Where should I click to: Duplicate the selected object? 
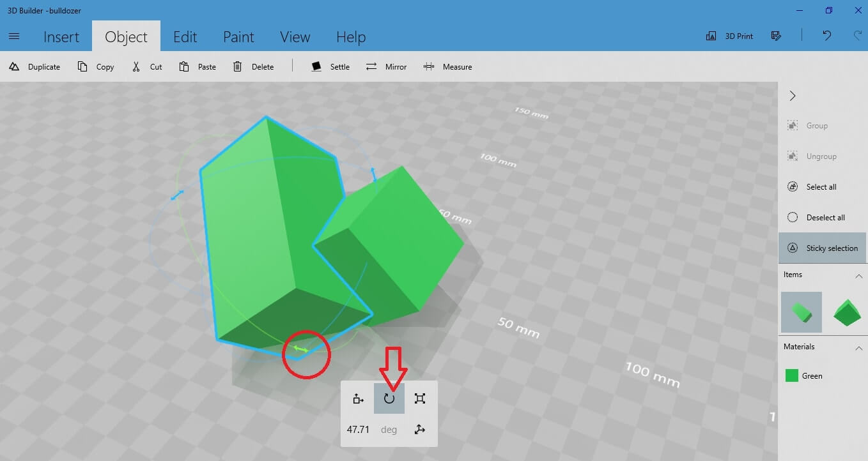click(35, 66)
